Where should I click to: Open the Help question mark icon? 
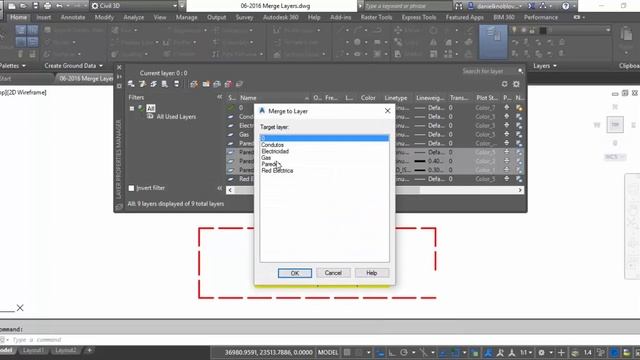[x=565, y=6]
